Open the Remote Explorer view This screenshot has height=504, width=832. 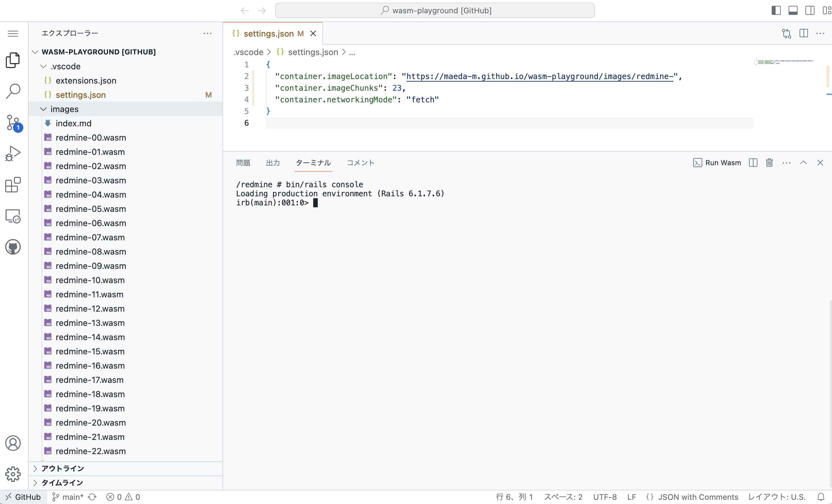[13, 216]
